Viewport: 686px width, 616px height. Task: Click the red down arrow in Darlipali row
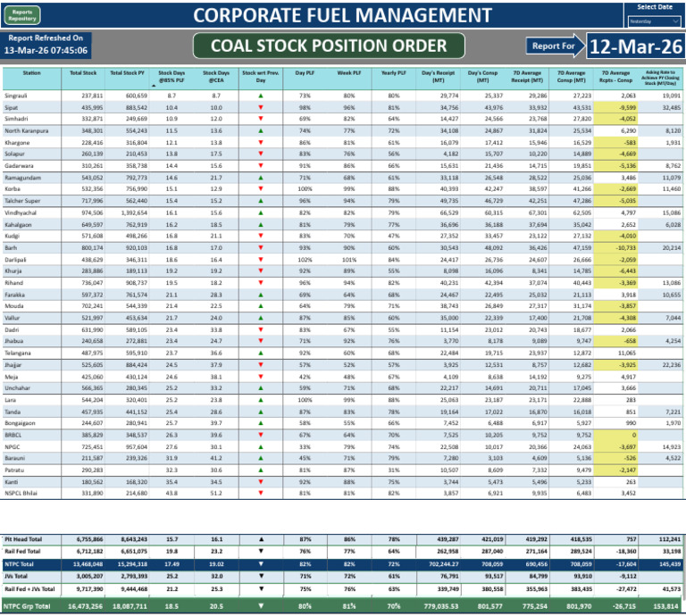[261, 259]
